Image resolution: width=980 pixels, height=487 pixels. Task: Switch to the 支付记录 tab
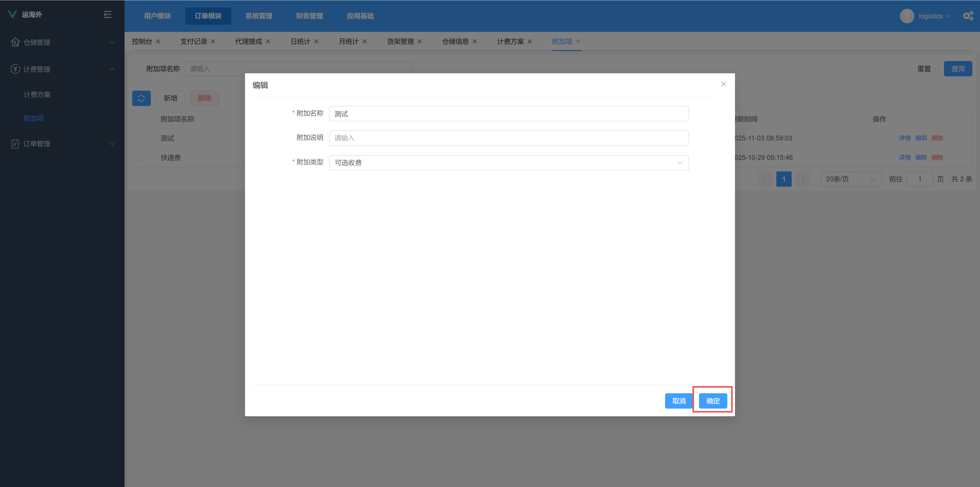[194, 41]
